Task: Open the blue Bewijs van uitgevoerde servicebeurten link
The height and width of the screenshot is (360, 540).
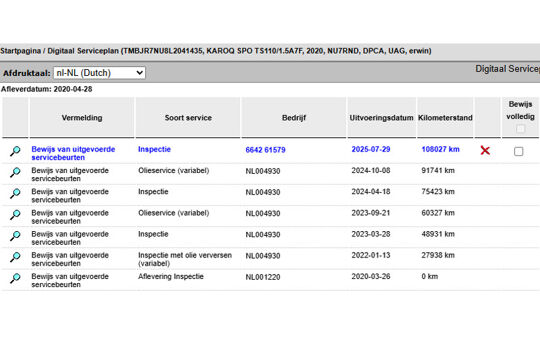Action: point(73,153)
